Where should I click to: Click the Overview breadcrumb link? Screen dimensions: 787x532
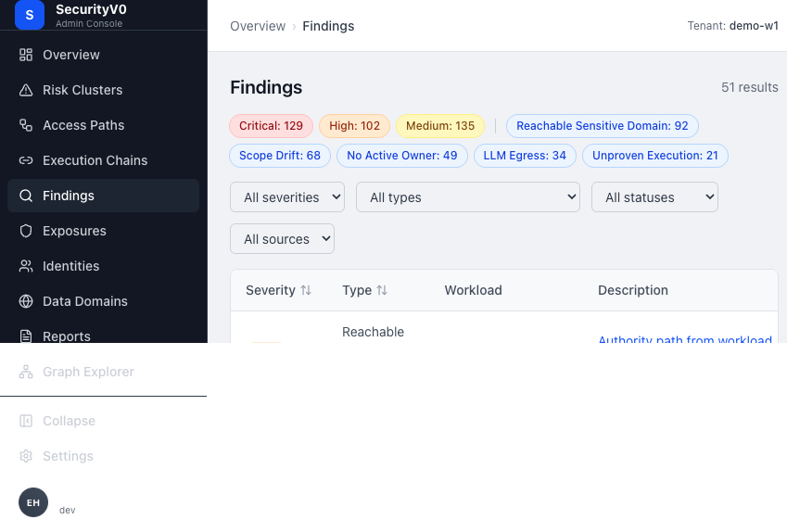pos(258,26)
